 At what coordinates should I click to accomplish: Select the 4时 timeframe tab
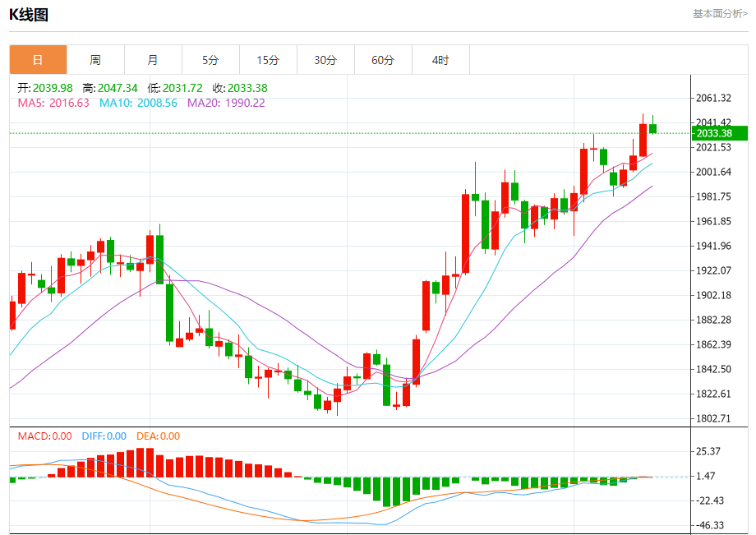[440, 60]
